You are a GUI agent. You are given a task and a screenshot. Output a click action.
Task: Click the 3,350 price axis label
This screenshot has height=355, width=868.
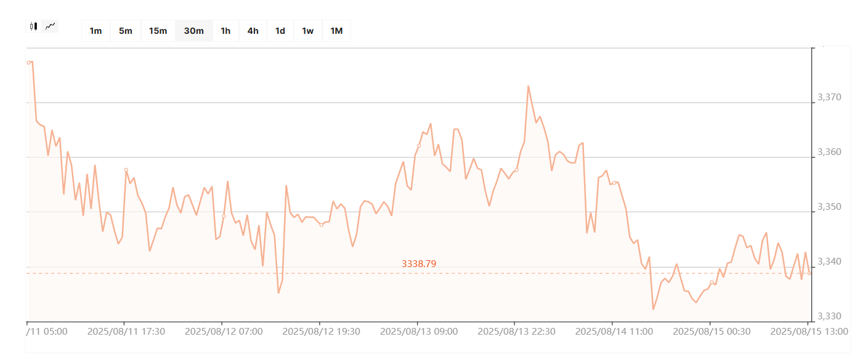click(x=829, y=207)
